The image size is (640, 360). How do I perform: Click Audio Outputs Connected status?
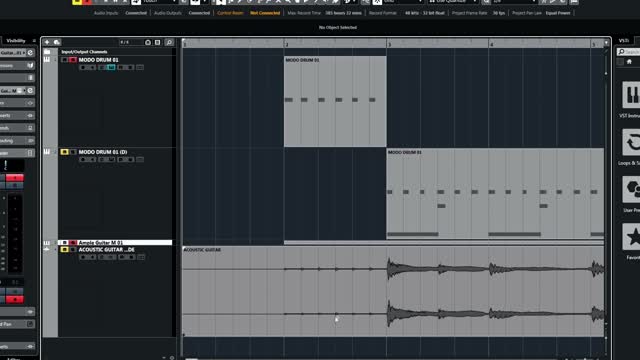point(199,13)
